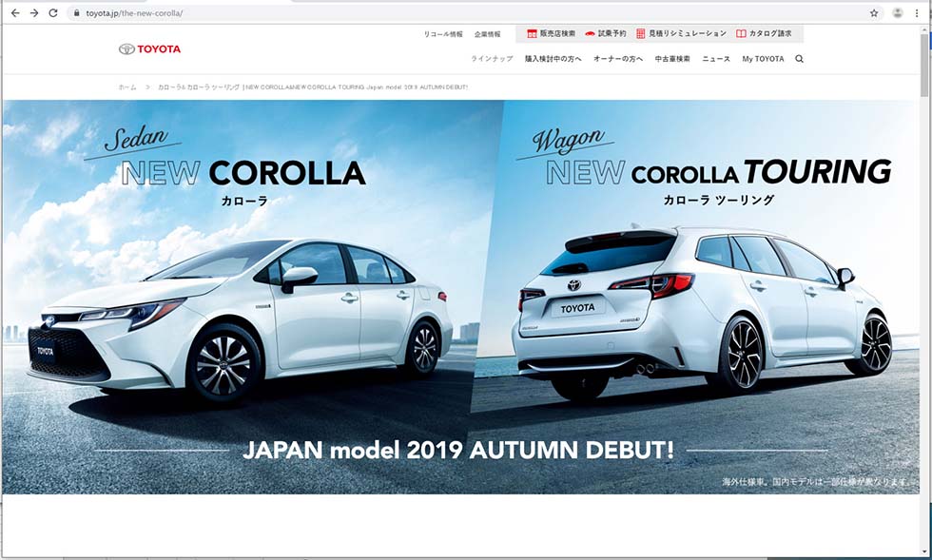Open リコール情報 link
This screenshot has height=560, width=932.
pos(443,34)
